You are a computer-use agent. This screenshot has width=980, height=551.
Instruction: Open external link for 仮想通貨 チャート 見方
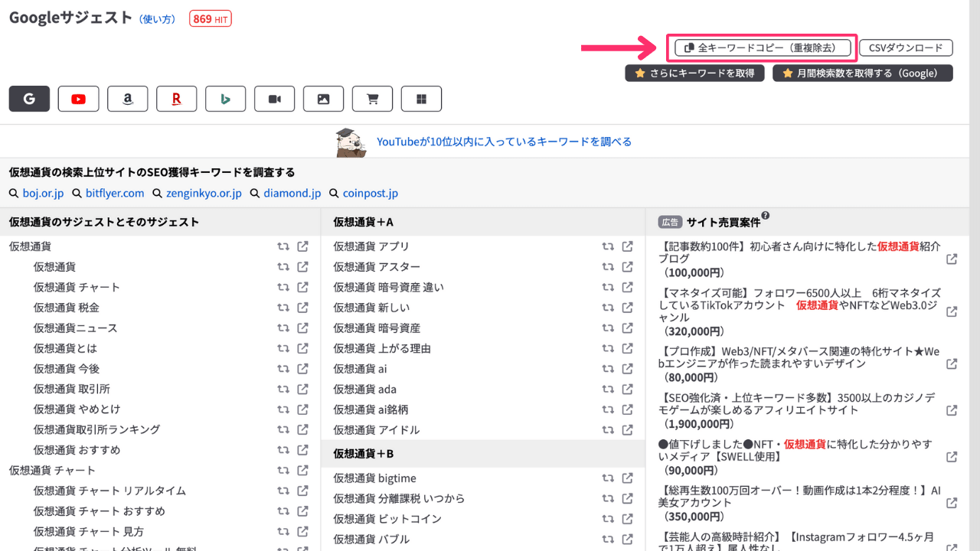click(x=302, y=531)
